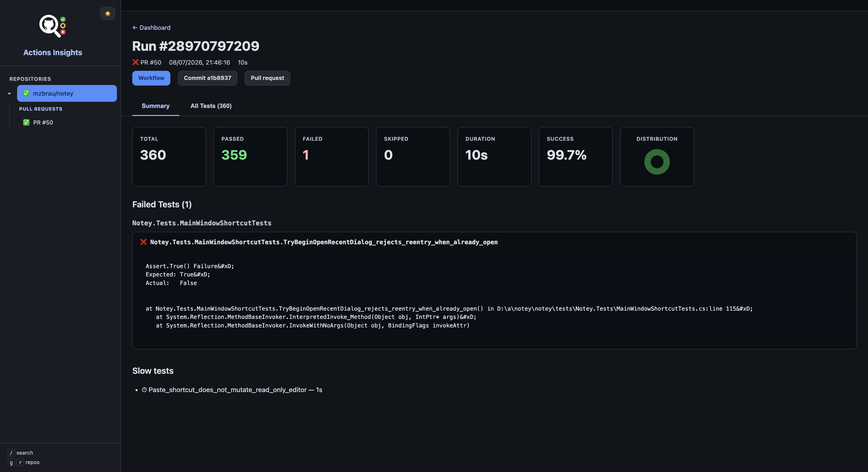The image size is (868, 472).
Task: Switch to the All Tests (360) tab
Action: (211, 106)
